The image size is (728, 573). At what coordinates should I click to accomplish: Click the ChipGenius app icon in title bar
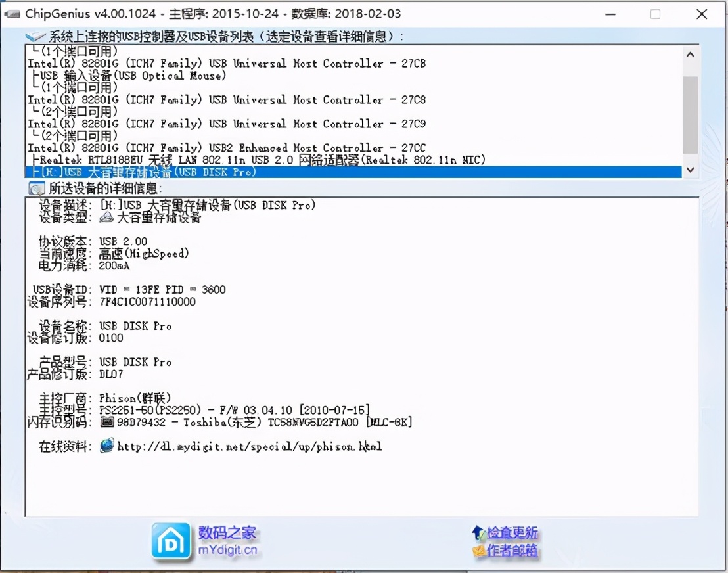coord(12,14)
